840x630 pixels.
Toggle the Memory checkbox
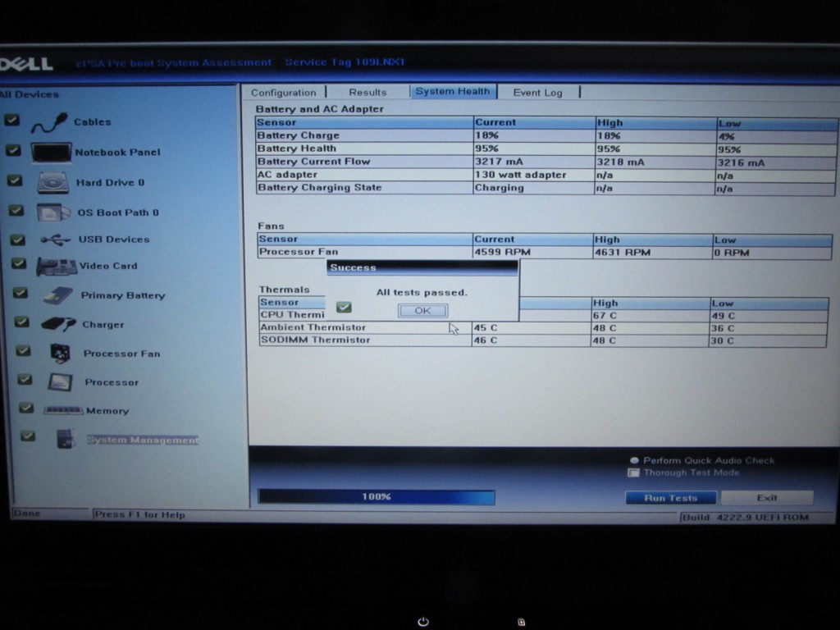click(26, 409)
